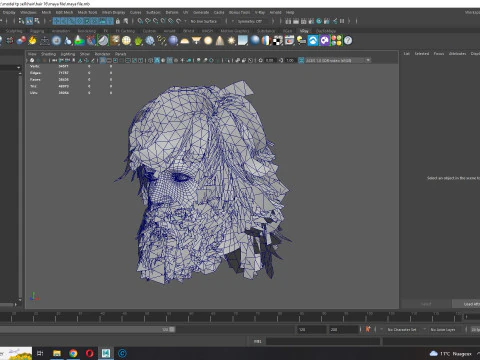Image resolution: width=480 pixels, height=360 pixels.
Task: Open the viewport color space dropdown
Action: [337, 60]
